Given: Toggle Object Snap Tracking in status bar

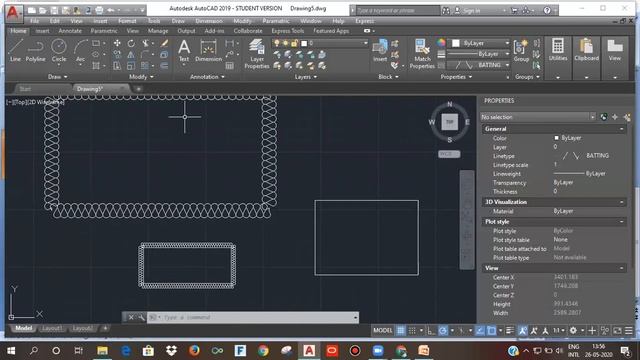Looking at the screenshot, I should (x=480, y=330).
